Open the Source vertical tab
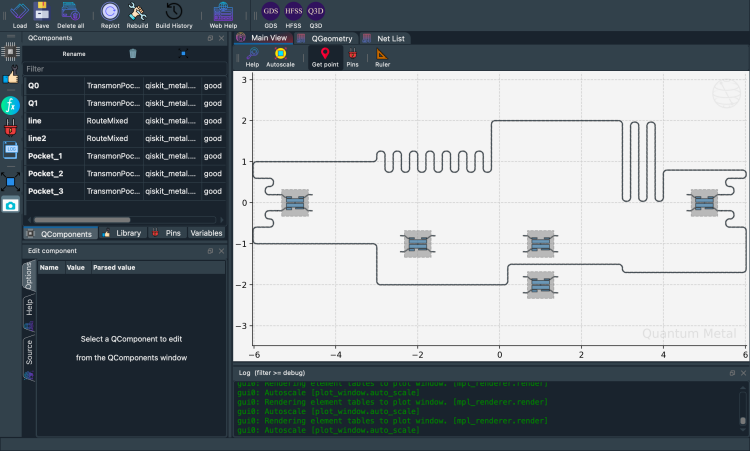Screen dimensions: 750x451 click(29, 359)
